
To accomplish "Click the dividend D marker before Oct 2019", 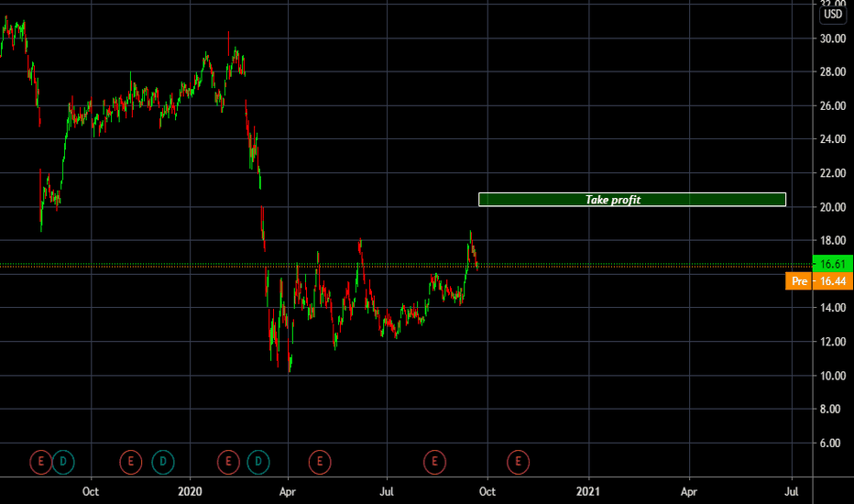I will point(63,462).
